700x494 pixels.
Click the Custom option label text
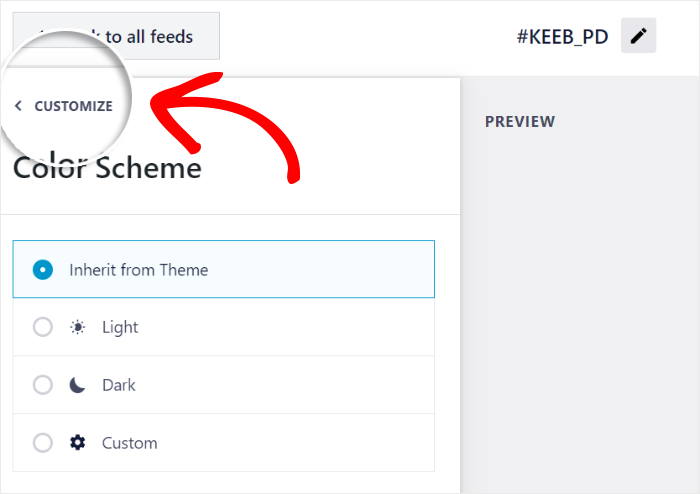[x=129, y=443]
